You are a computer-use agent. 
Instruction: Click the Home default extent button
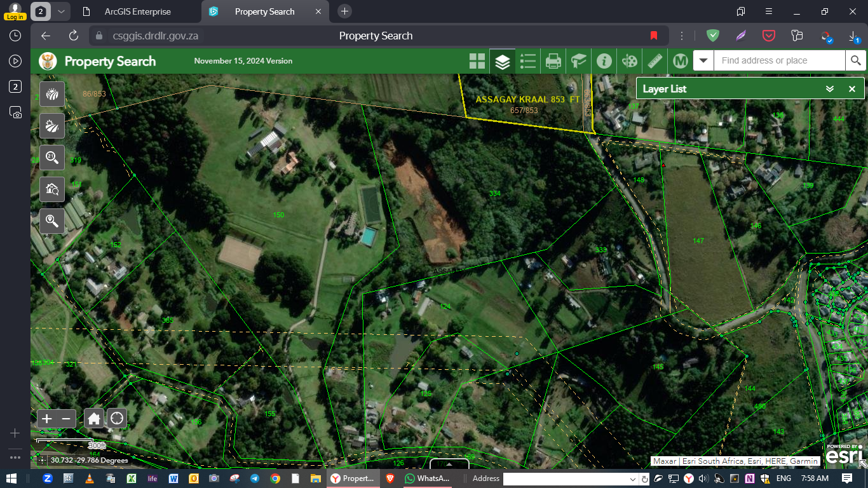click(x=94, y=419)
